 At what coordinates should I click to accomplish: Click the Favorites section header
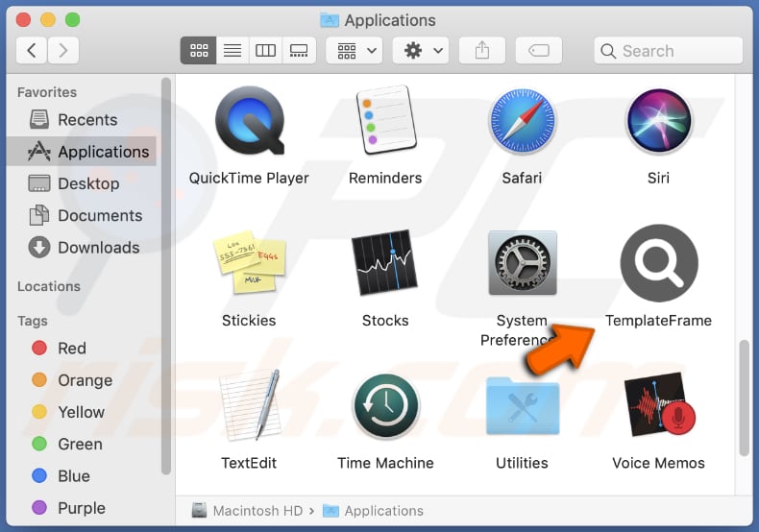pyautogui.click(x=47, y=92)
